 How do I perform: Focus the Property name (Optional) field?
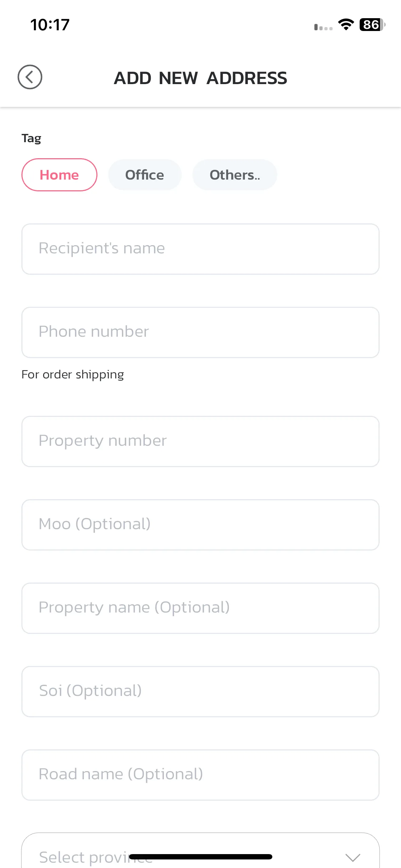200,608
